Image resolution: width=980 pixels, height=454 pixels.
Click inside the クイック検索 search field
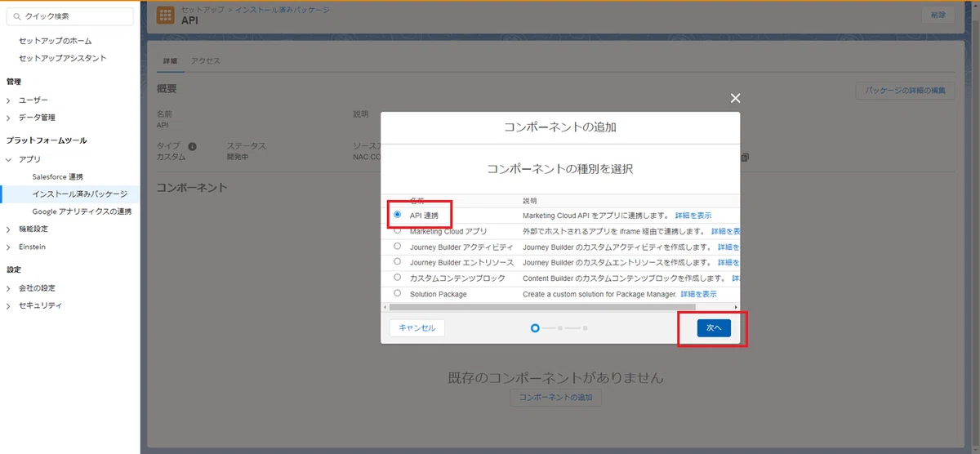click(69, 16)
